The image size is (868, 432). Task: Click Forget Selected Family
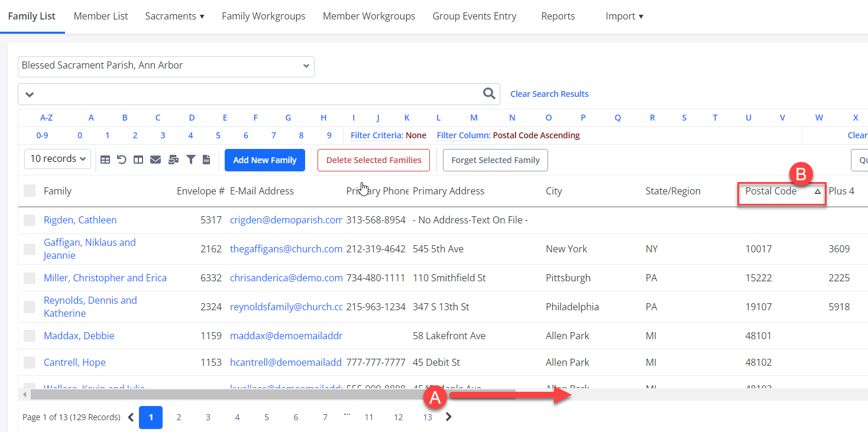click(495, 160)
